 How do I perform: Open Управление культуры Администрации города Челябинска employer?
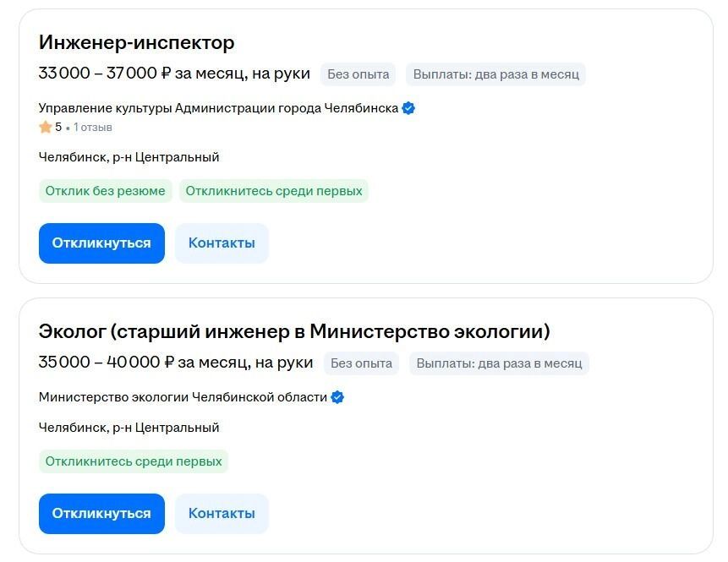(218, 108)
